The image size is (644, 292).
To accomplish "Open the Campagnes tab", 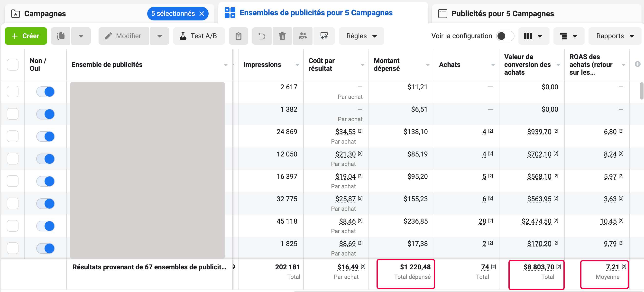I will point(45,13).
